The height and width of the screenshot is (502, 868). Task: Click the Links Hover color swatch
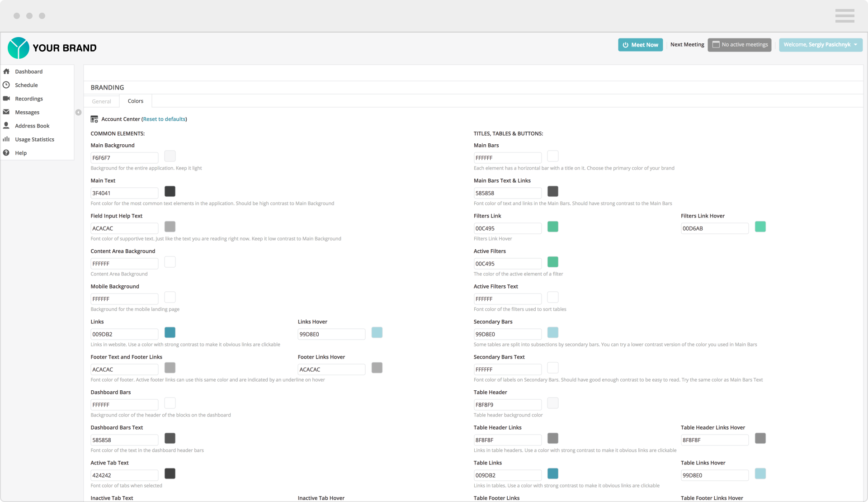(377, 332)
